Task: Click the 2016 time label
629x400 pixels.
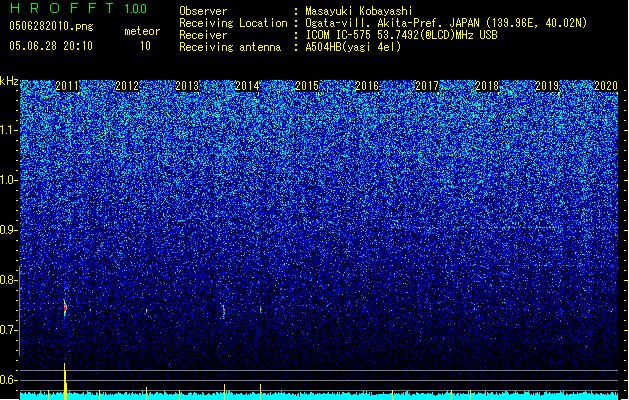Action: tap(367, 86)
